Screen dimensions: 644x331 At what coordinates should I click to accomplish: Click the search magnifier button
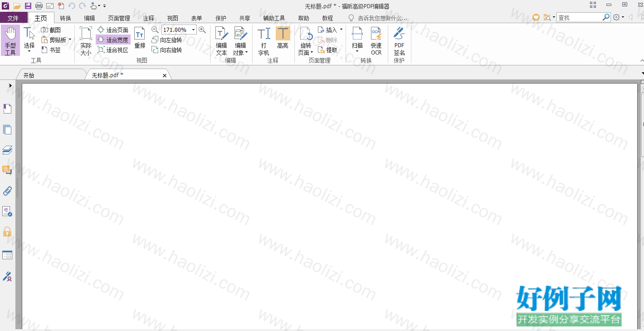point(606,17)
